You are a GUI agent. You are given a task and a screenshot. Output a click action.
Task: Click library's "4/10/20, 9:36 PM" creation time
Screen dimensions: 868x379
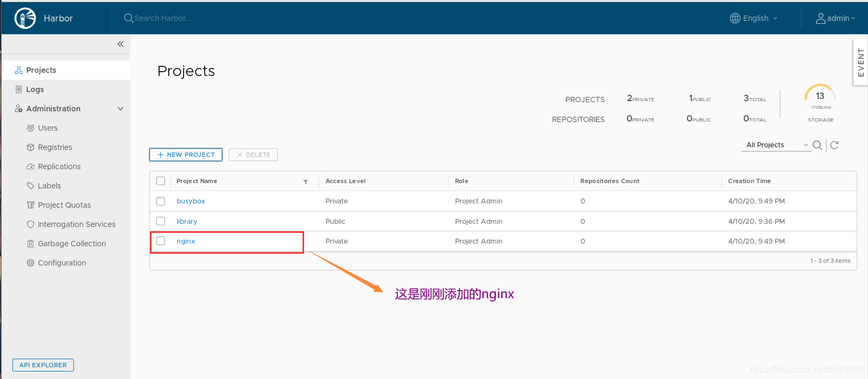(x=756, y=221)
